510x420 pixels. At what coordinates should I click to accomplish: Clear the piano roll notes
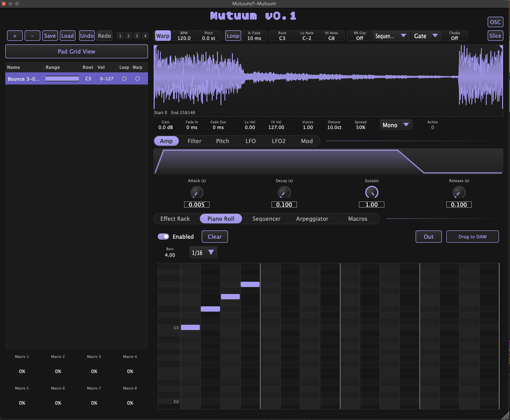coord(215,237)
